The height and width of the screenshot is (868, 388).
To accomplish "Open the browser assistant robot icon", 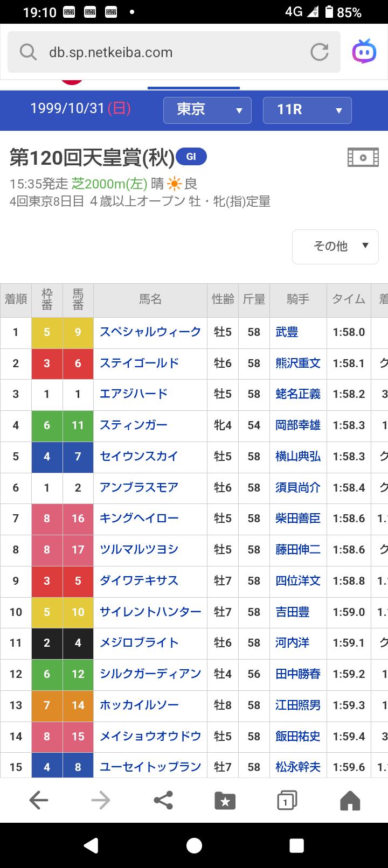I will [x=364, y=52].
